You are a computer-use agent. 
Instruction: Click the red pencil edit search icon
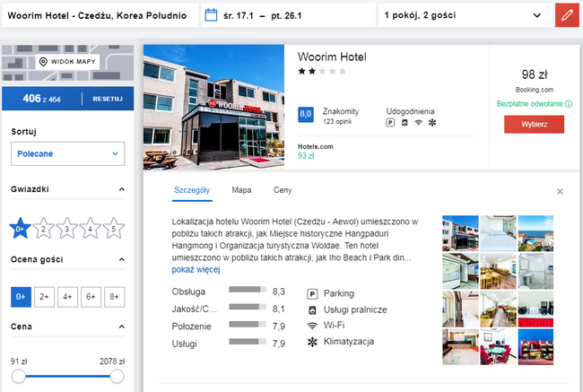click(x=567, y=15)
